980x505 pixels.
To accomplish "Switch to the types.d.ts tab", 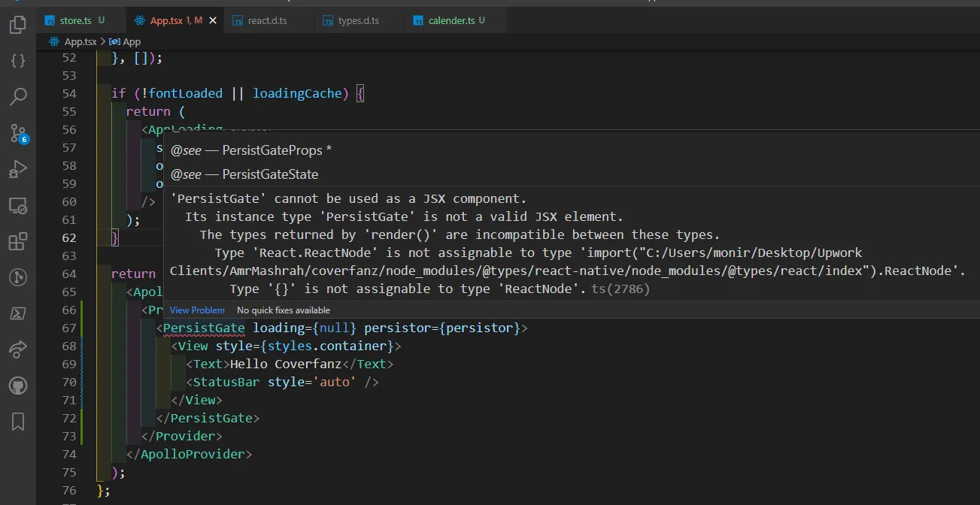I will (x=360, y=20).
